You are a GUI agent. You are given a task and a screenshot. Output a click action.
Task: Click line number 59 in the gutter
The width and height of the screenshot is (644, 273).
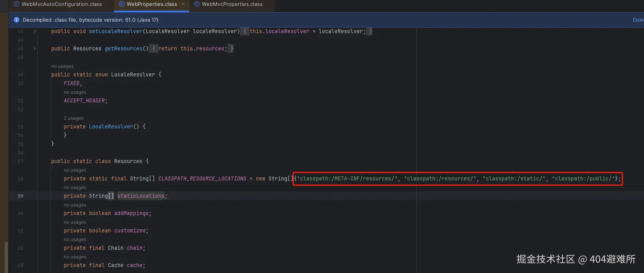(20, 196)
